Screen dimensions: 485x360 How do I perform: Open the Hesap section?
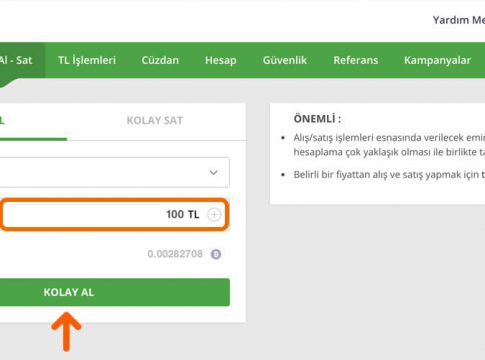pos(221,60)
